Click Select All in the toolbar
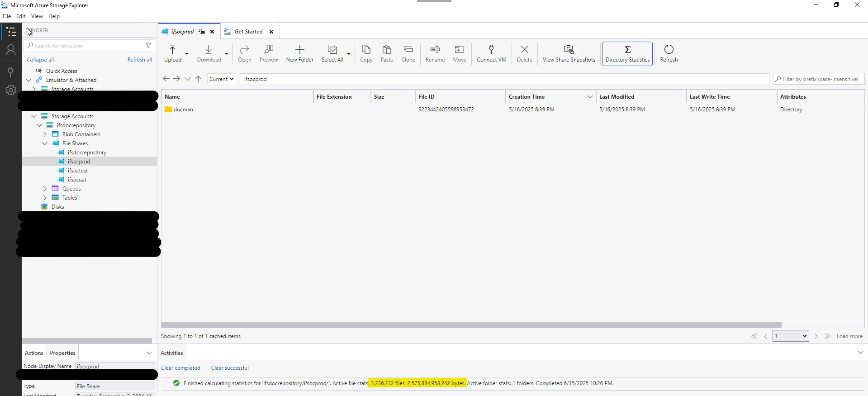Viewport: 868px width, 396px height. [x=332, y=53]
